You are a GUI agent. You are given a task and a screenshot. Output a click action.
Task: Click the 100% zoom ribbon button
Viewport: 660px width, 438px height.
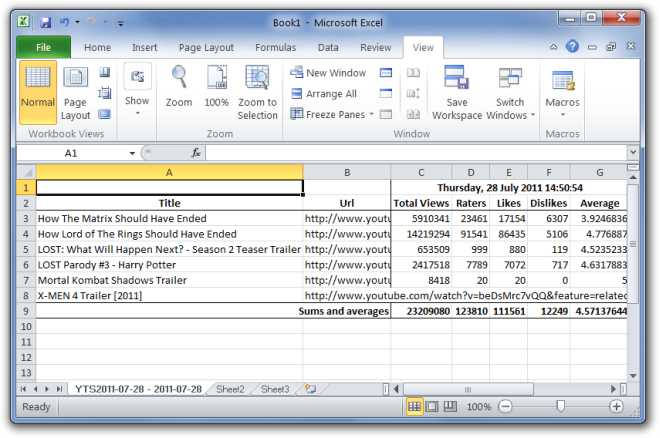pos(217,87)
